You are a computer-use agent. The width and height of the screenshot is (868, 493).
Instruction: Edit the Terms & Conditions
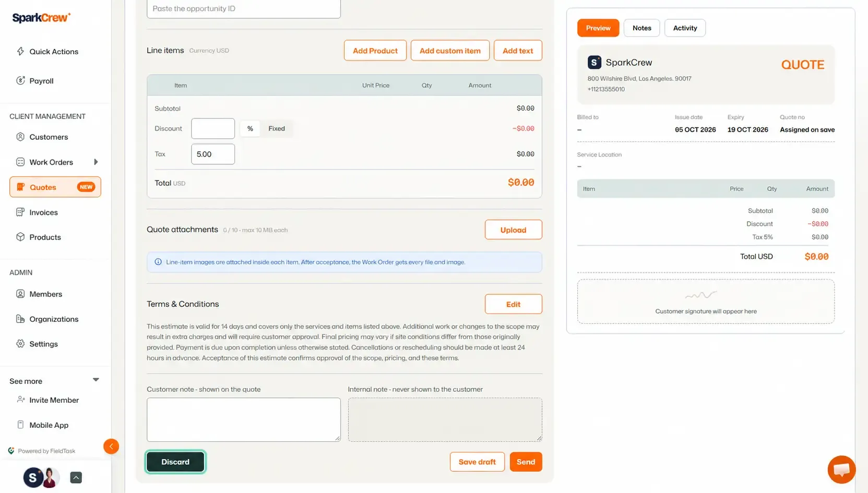pyautogui.click(x=514, y=304)
